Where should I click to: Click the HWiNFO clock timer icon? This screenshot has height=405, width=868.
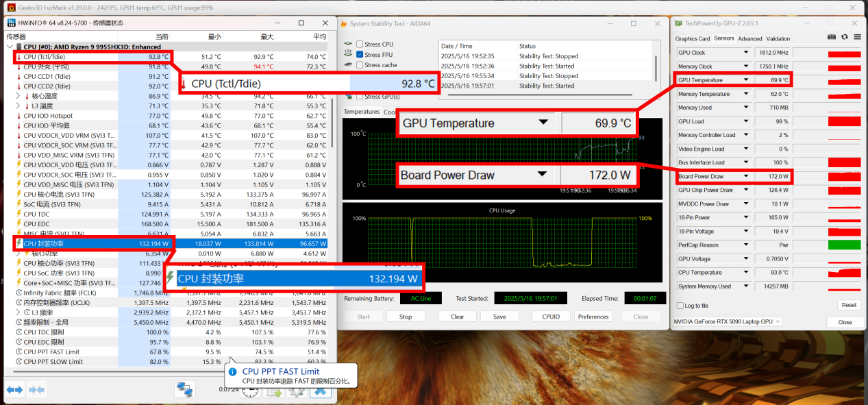[250, 391]
